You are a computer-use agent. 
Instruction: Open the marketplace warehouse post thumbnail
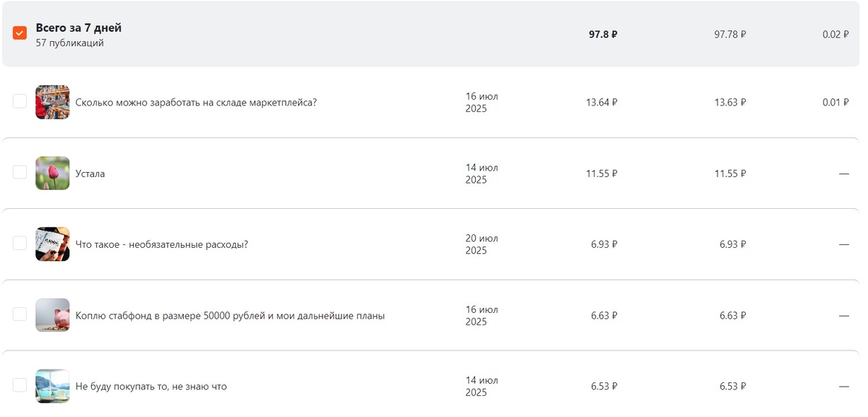coord(53,102)
